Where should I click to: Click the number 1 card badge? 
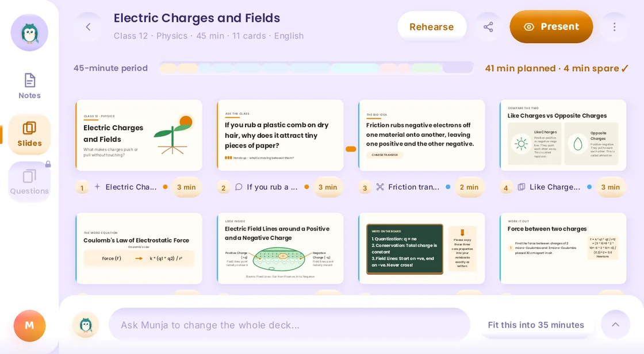point(82,188)
